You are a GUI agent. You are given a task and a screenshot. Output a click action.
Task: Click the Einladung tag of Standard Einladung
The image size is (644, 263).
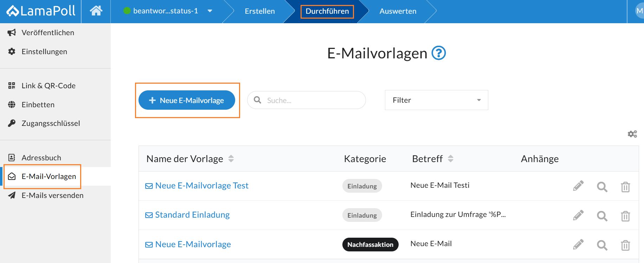pyautogui.click(x=362, y=215)
